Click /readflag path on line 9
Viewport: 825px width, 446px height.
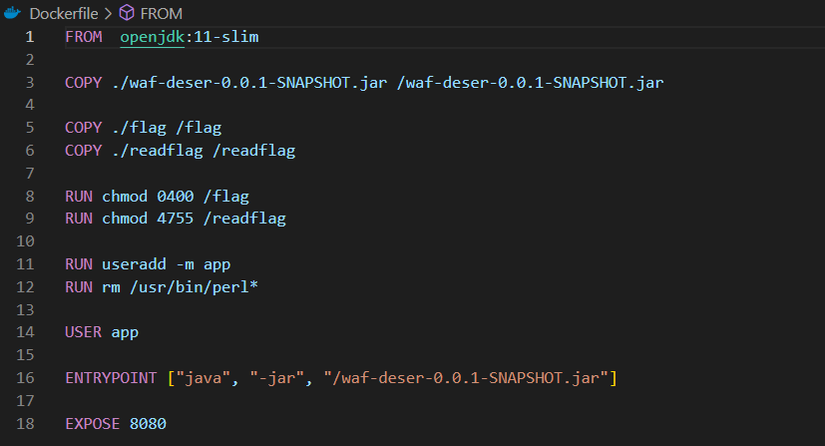click(245, 218)
